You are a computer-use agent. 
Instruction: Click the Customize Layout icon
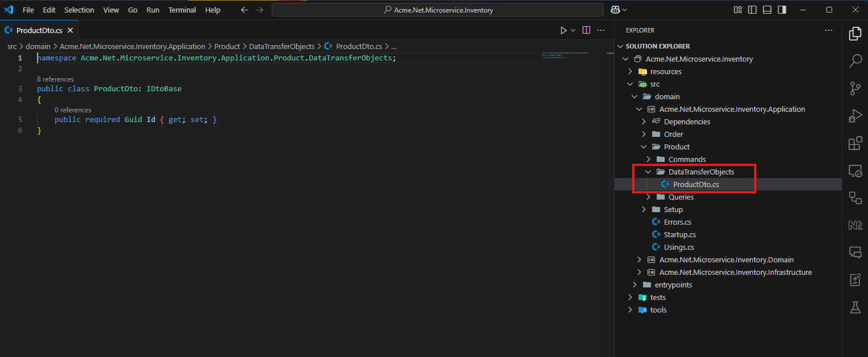(738, 10)
